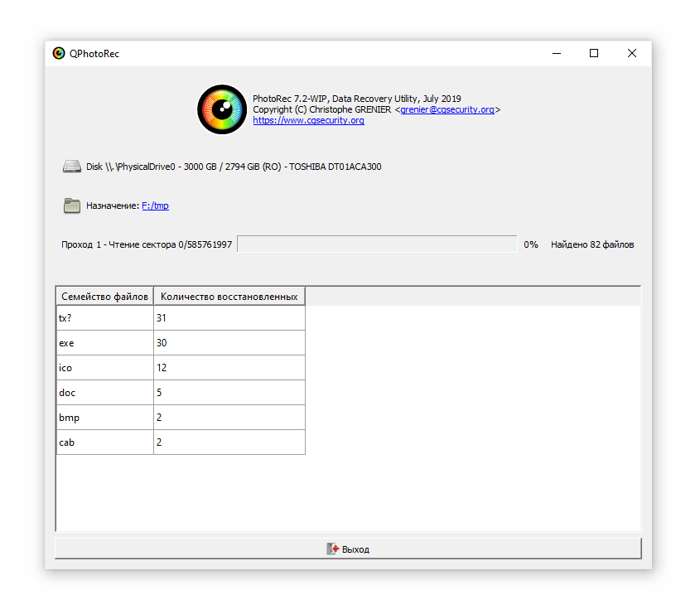
Task: Select the cab file family cell
Action: 104,442
